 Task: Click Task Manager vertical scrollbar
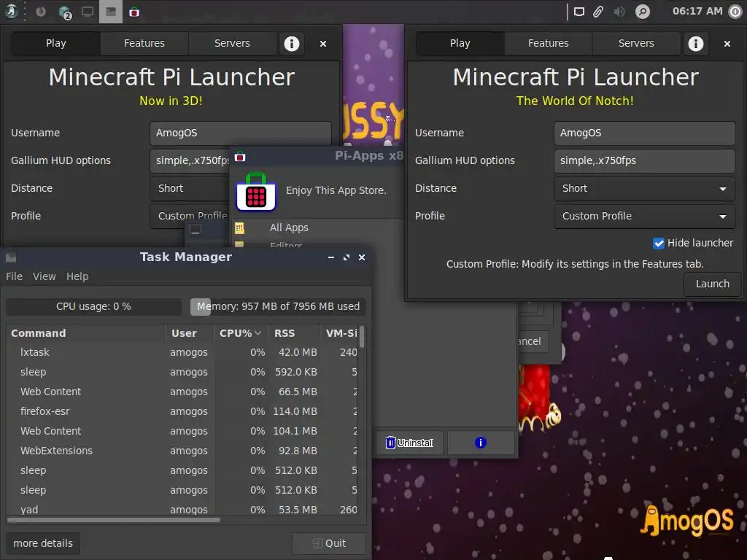click(x=362, y=337)
